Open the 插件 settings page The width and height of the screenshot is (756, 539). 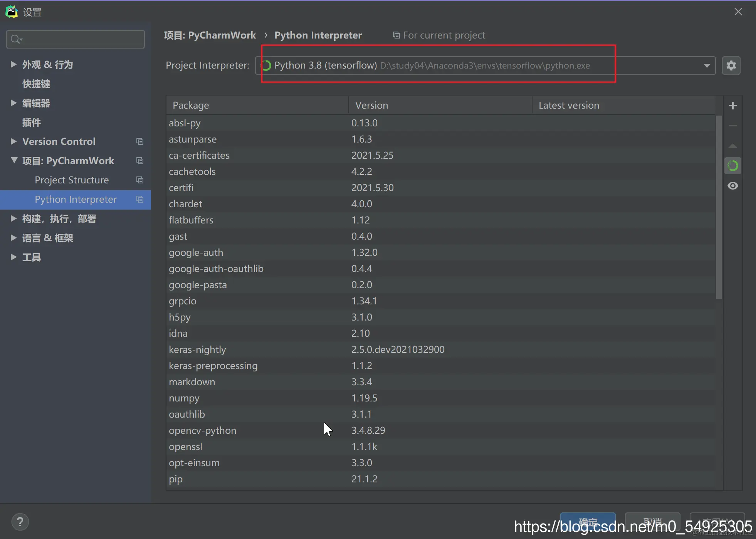click(x=32, y=123)
